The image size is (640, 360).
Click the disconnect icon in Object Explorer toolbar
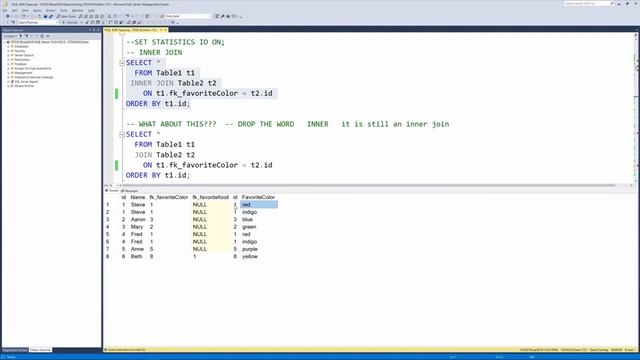pyautogui.click(x=26, y=36)
